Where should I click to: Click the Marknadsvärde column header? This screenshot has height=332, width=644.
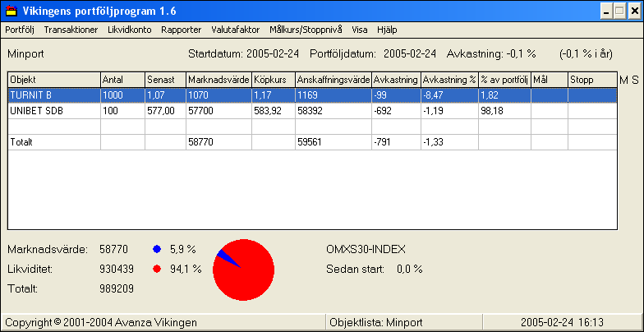[218, 80]
